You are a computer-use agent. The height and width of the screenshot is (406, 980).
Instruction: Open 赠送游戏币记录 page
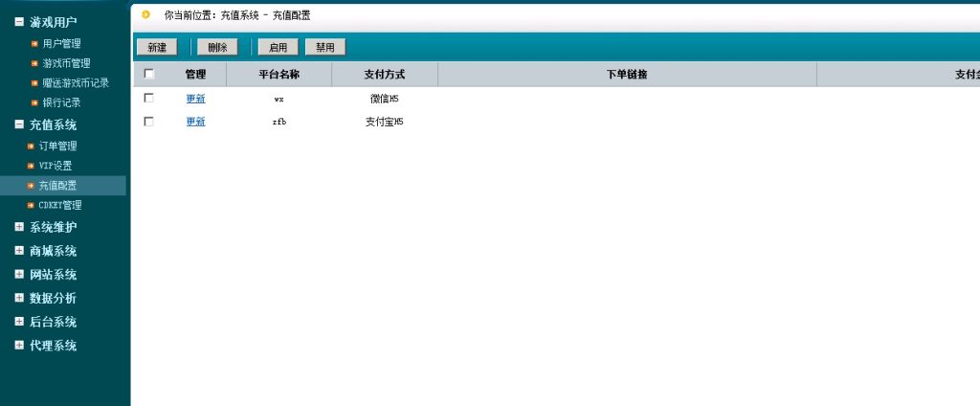[76, 82]
